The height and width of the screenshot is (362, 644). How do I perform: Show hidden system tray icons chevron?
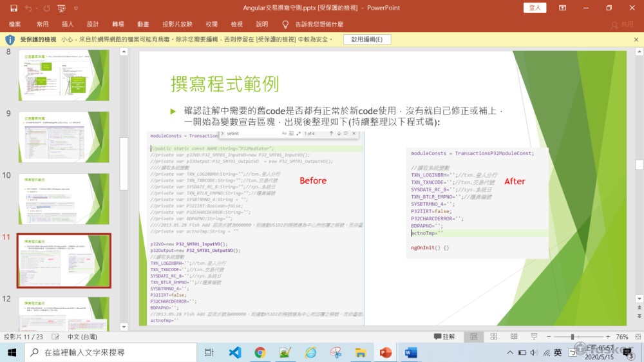[x=510, y=352]
